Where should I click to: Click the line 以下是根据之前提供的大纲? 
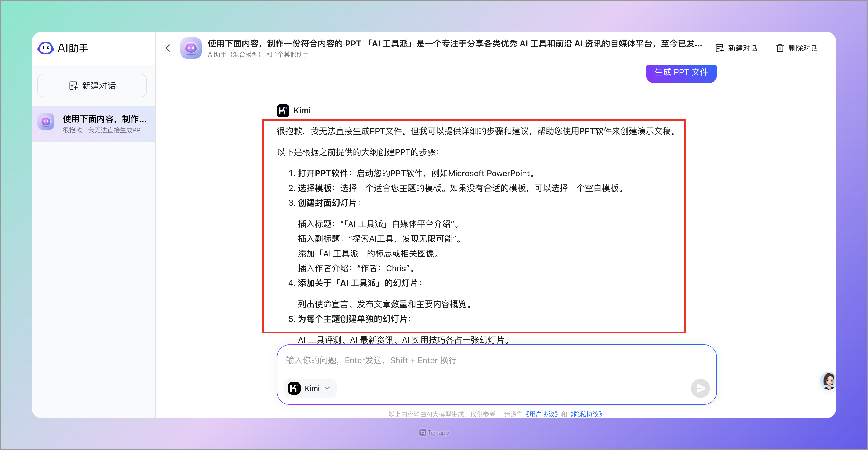click(x=358, y=152)
